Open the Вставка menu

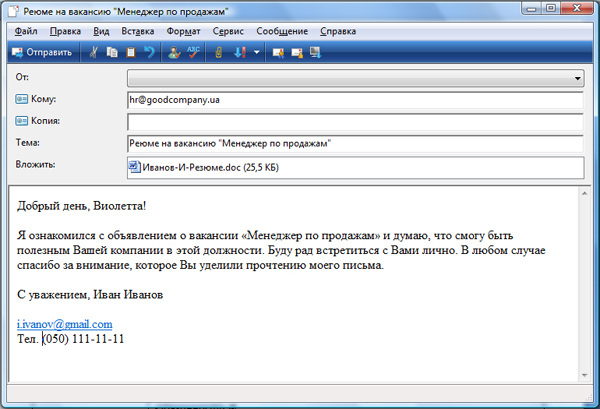point(138,31)
